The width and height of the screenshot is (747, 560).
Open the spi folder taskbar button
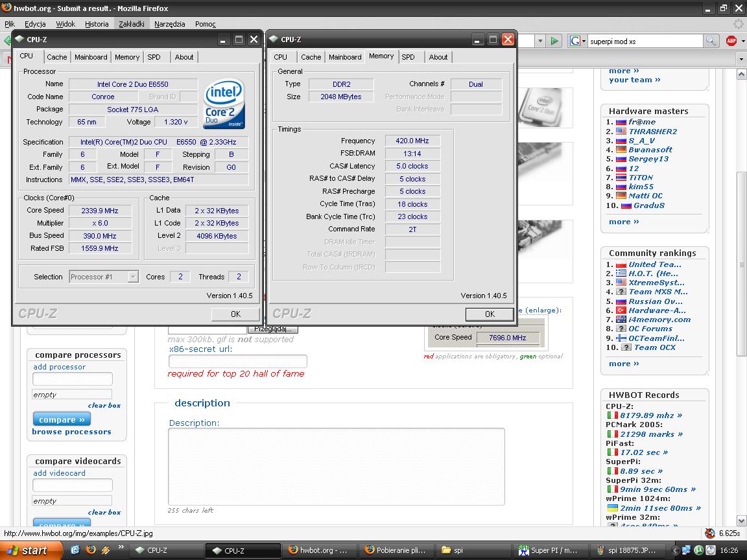pyautogui.click(x=471, y=550)
